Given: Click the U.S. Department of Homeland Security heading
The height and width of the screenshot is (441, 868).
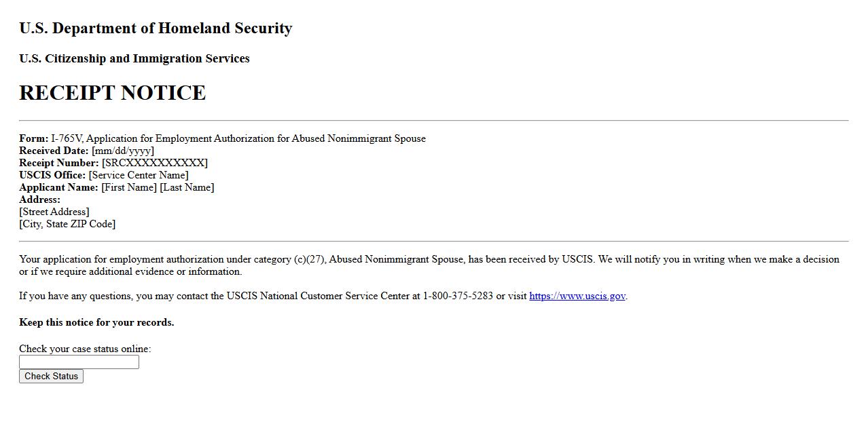Looking at the screenshot, I should [156, 28].
